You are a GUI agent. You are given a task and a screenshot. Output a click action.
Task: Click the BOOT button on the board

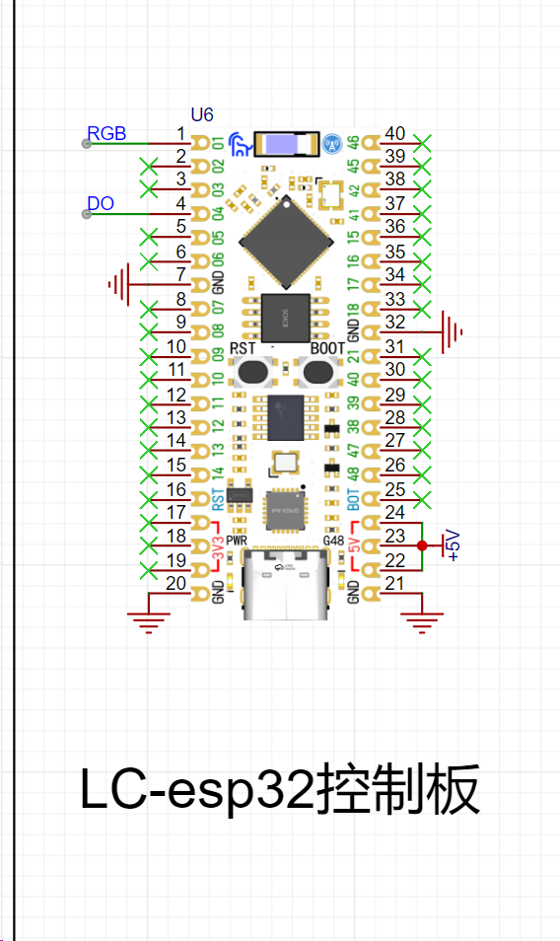tap(317, 372)
